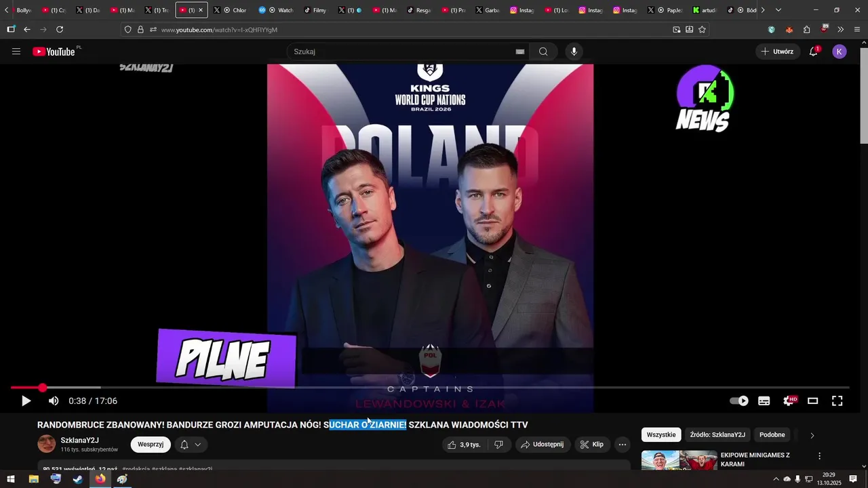Image resolution: width=868 pixels, height=488 pixels.
Task: Open the browser application menu
Action: [x=857, y=30]
